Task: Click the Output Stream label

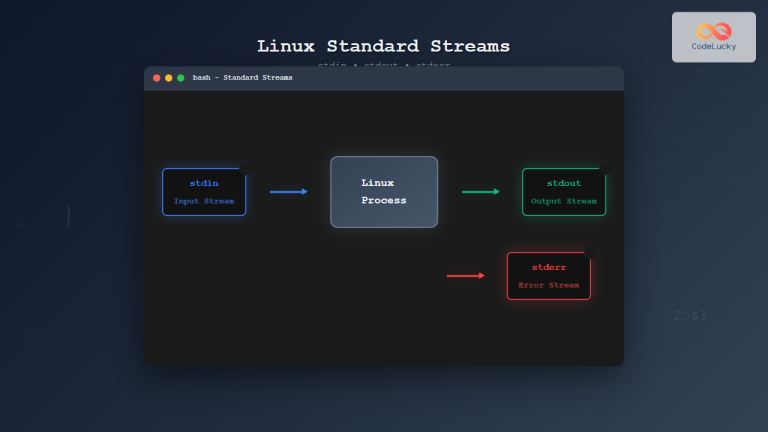Action: click(x=563, y=201)
